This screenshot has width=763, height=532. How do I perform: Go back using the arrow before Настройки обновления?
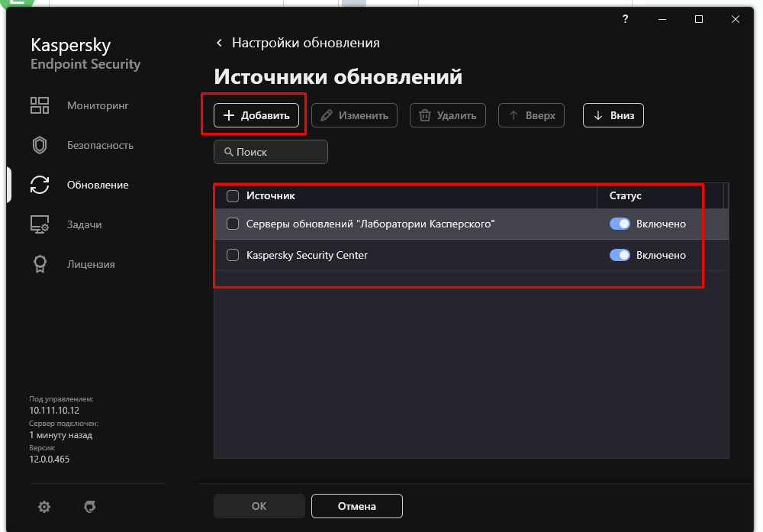click(x=220, y=43)
